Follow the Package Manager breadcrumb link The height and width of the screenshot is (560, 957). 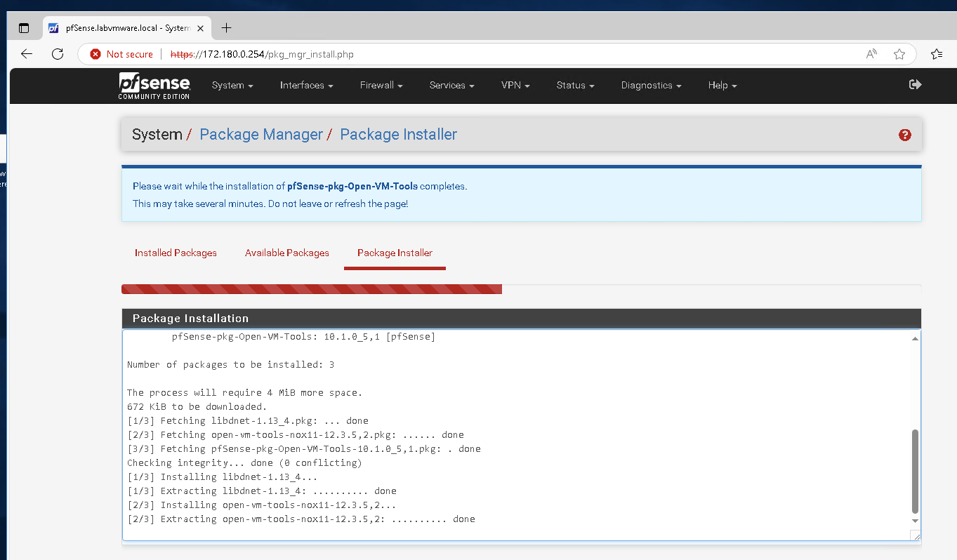tap(261, 135)
